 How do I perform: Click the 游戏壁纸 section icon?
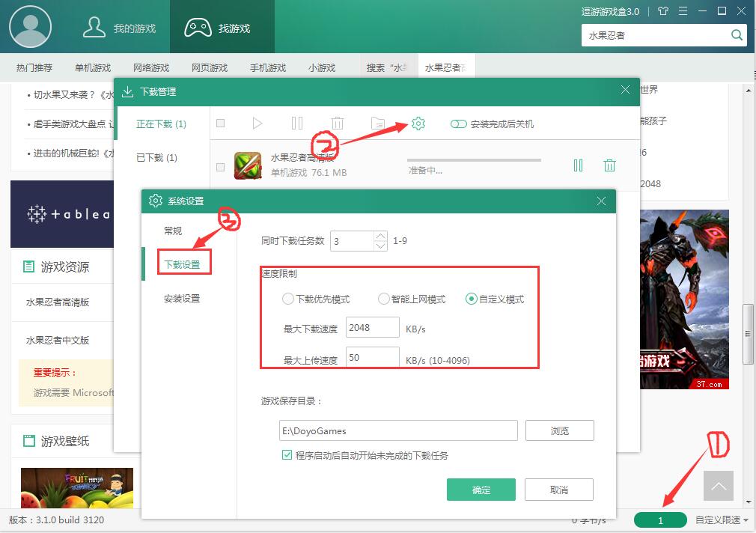(29, 440)
